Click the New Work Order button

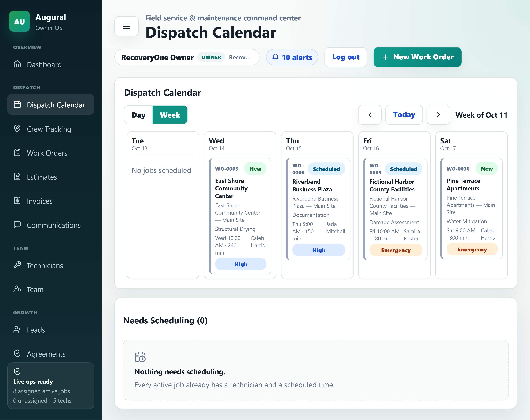point(417,57)
